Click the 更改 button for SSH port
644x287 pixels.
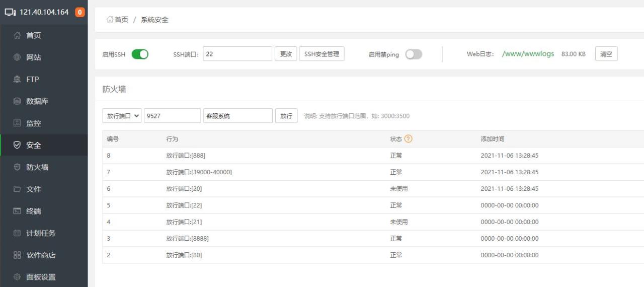point(286,54)
